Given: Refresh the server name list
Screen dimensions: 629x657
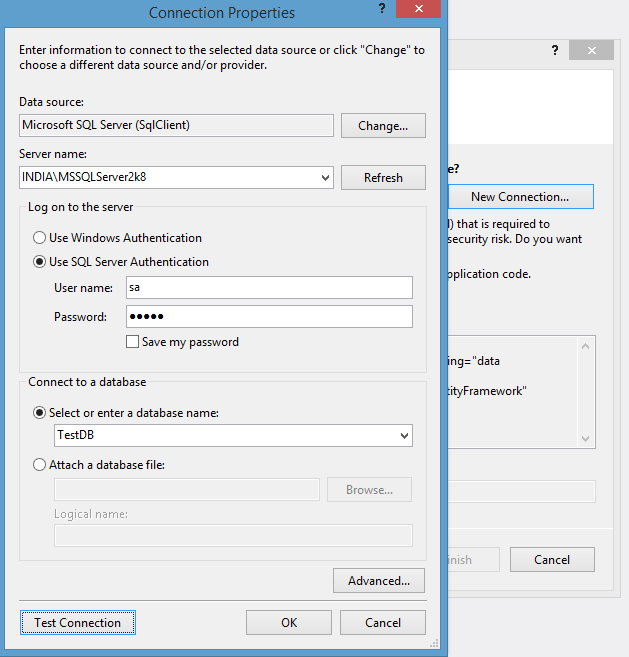Looking at the screenshot, I should (x=383, y=178).
